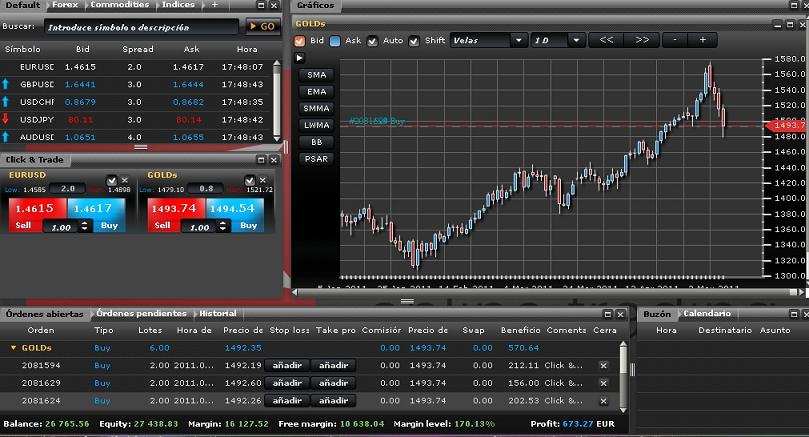Adjust EURUSD lot size stepper
809x437 pixels.
tap(85, 226)
